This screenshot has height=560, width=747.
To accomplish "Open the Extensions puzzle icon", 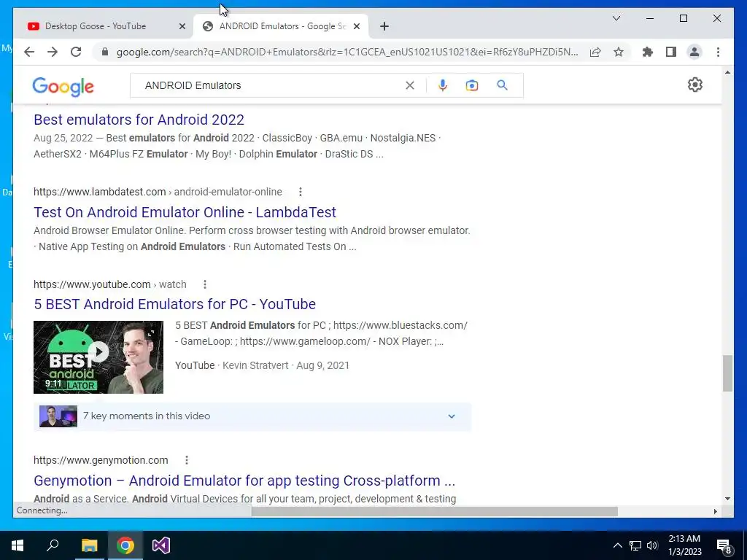I will (648, 52).
